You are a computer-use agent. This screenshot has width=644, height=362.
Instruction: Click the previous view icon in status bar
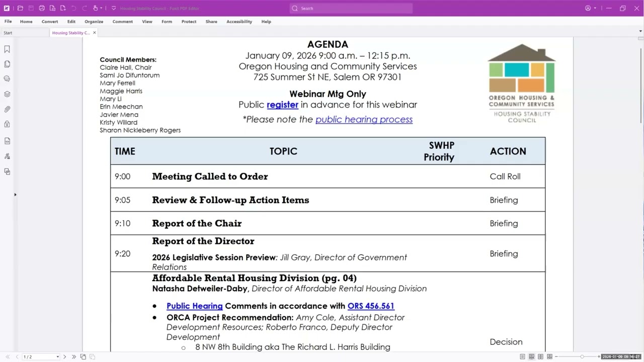click(x=84, y=357)
